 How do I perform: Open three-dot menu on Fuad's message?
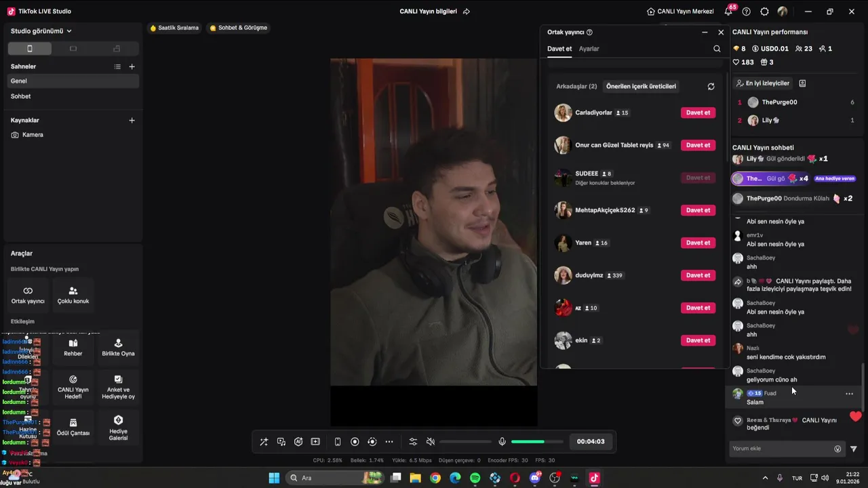(849, 394)
